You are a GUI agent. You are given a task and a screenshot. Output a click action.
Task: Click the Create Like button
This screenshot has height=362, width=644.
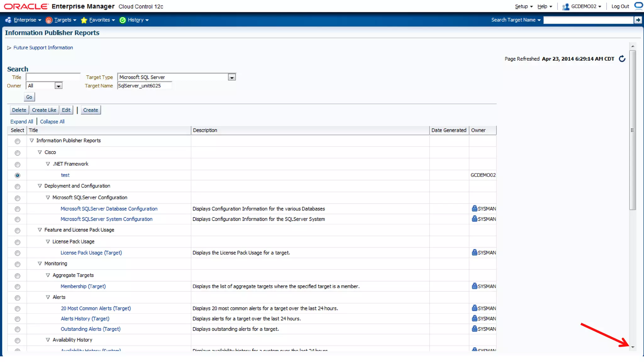pos(44,110)
